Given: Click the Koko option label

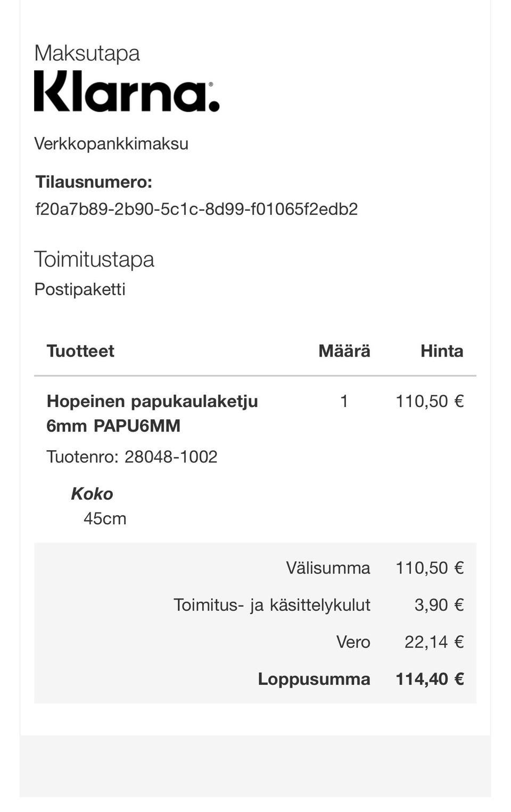Looking at the screenshot, I should [92, 494].
